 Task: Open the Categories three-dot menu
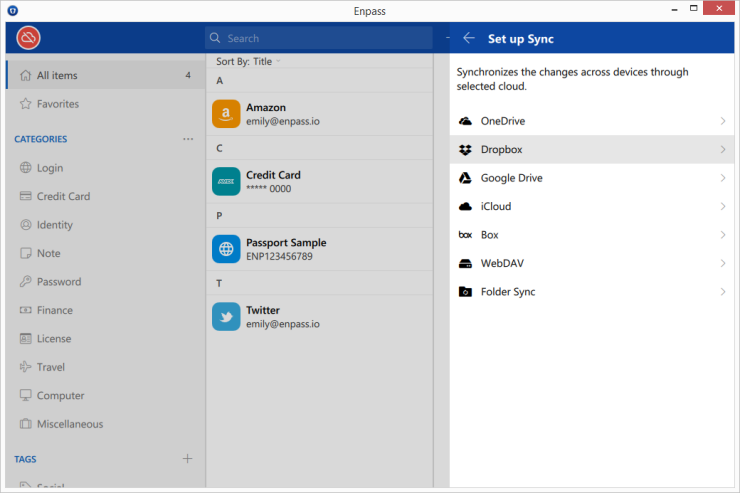pos(188,139)
